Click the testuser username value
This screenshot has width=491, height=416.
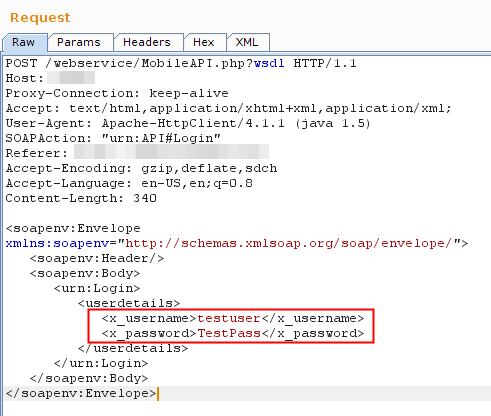[229, 318]
